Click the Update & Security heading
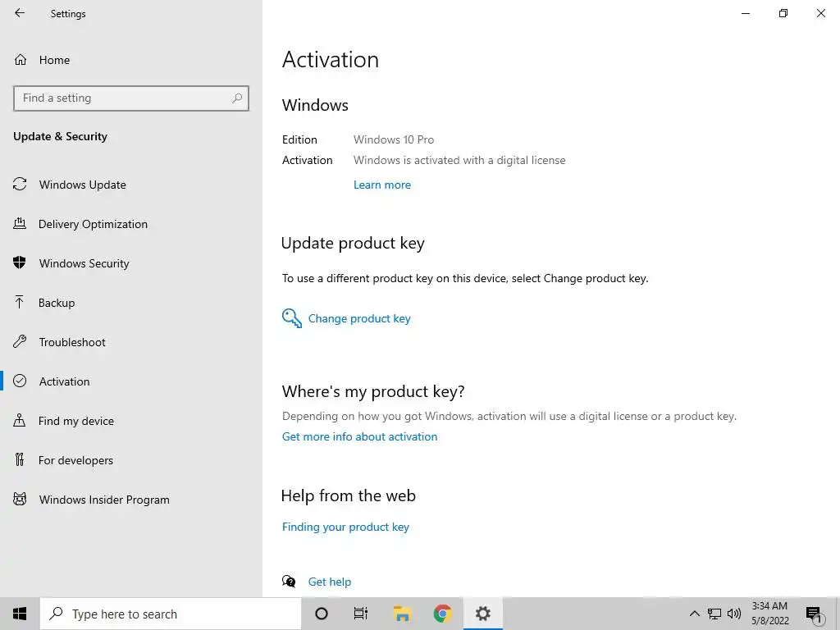Viewport: 840px width, 630px height. [x=60, y=136]
